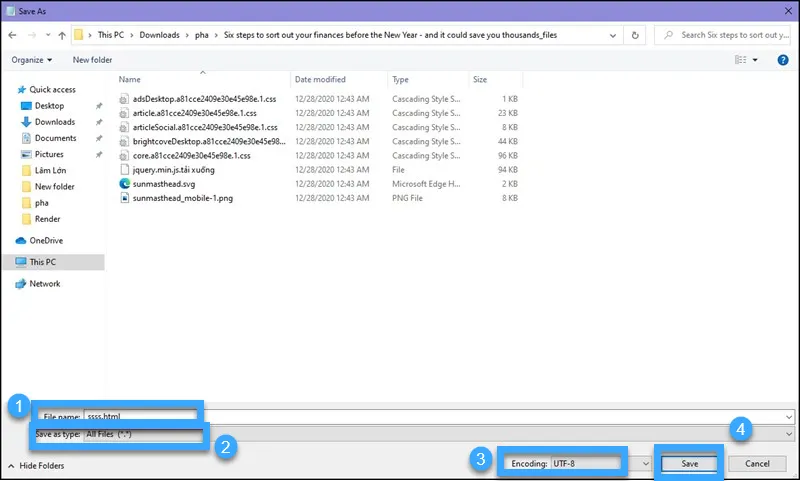Open New folder in the sidebar
Viewport: 800px width, 481px height.
(55, 187)
